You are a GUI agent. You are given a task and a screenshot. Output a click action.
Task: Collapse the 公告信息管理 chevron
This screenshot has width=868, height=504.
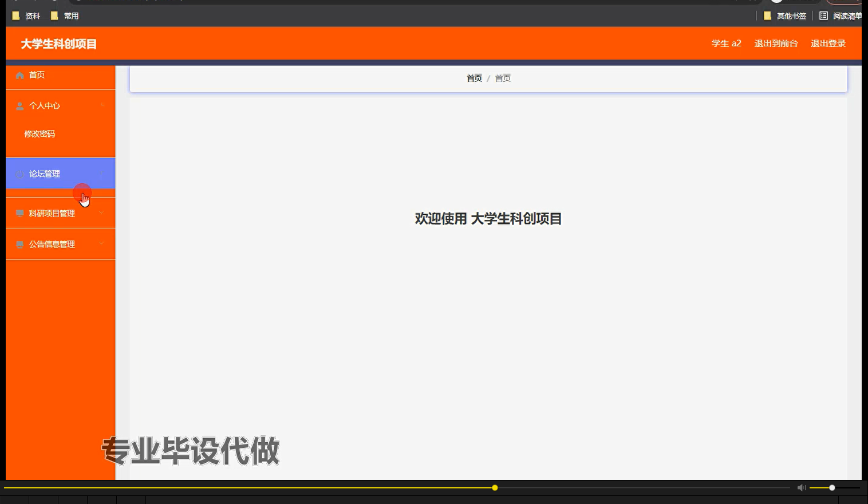point(102,243)
